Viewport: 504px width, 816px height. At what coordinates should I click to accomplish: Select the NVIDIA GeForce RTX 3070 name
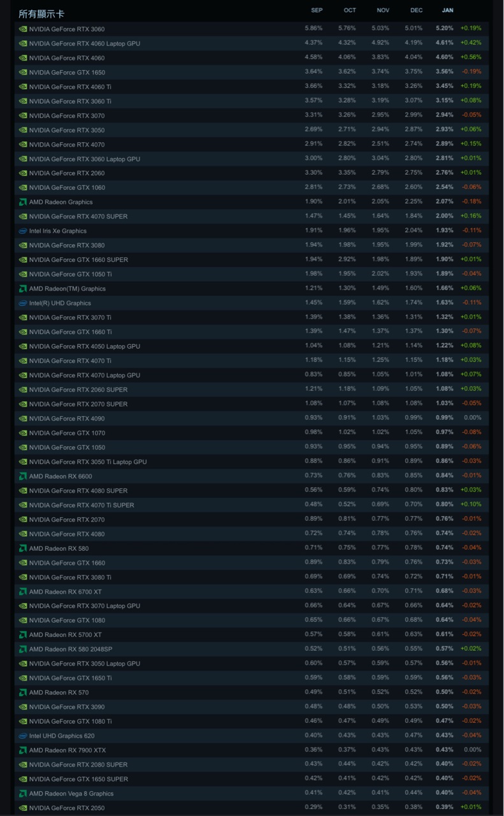(67, 116)
